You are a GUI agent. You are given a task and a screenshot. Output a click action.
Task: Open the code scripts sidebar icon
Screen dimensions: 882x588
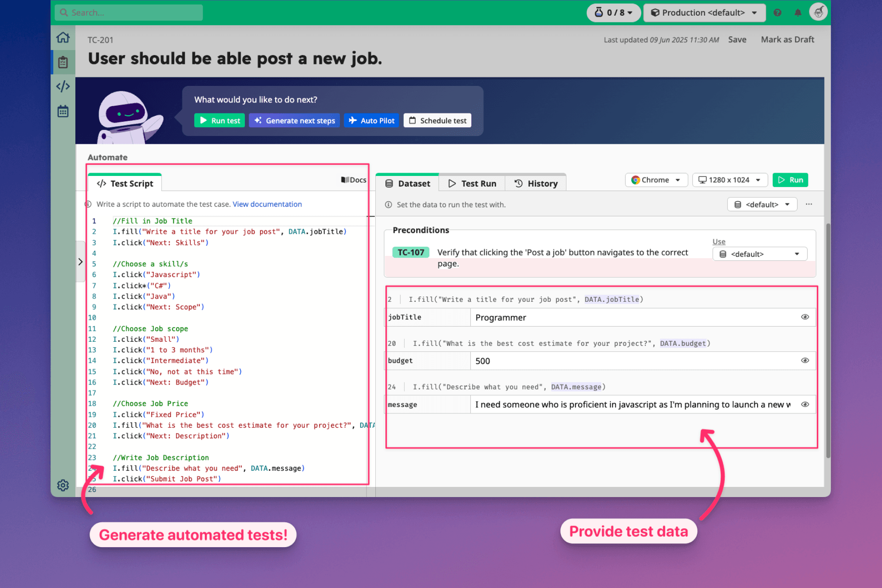63,86
